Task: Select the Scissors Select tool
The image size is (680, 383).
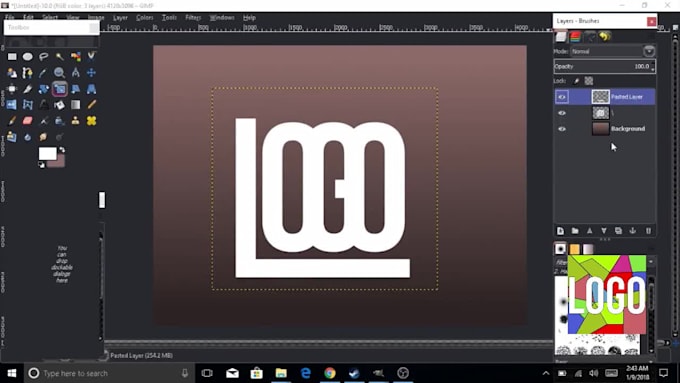Action: coord(91,56)
